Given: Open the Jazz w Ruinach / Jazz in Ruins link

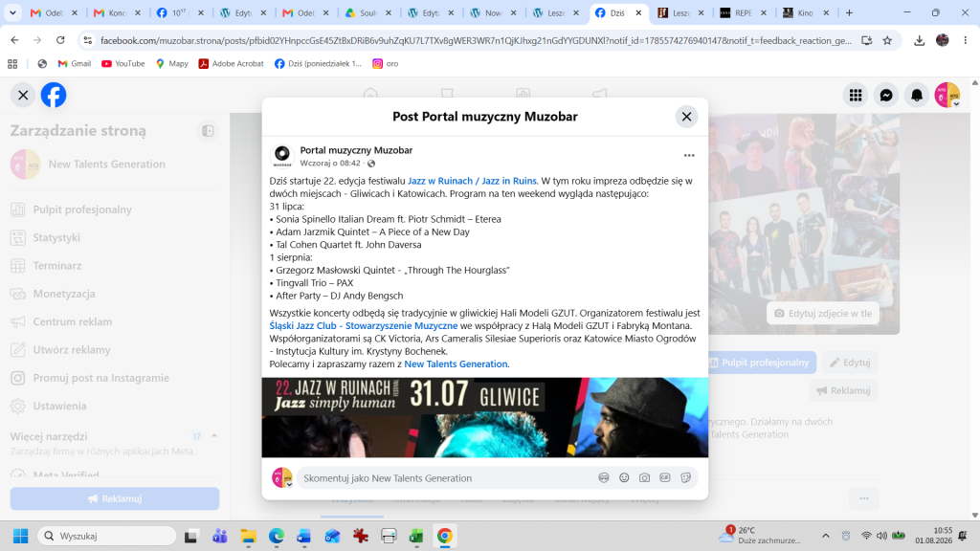Looking at the screenshot, I should pyautogui.click(x=472, y=181).
